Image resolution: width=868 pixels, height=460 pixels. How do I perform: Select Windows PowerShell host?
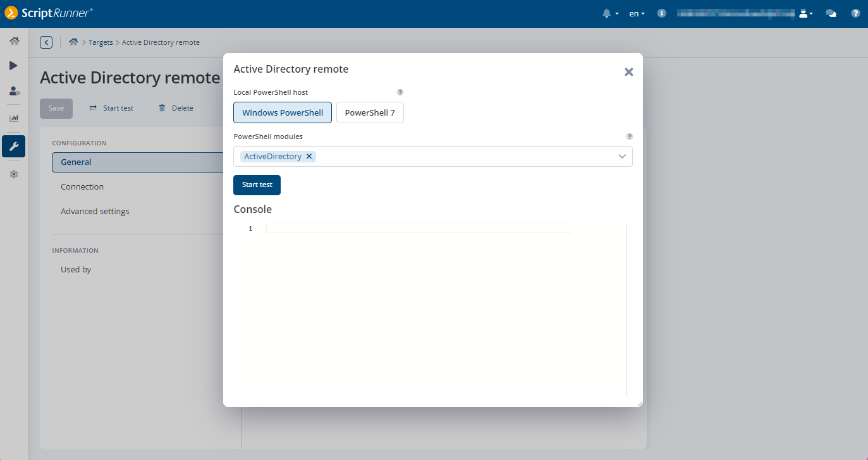tap(283, 112)
